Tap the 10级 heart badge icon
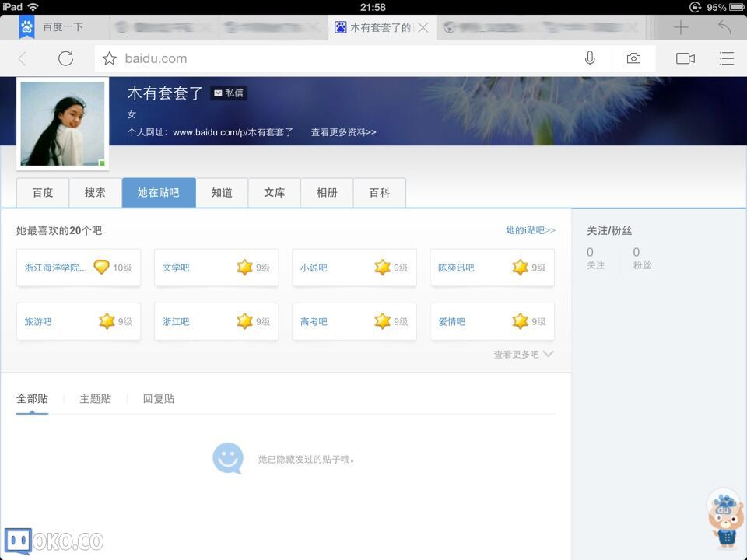The width and height of the screenshot is (747, 560). pyautogui.click(x=101, y=267)
